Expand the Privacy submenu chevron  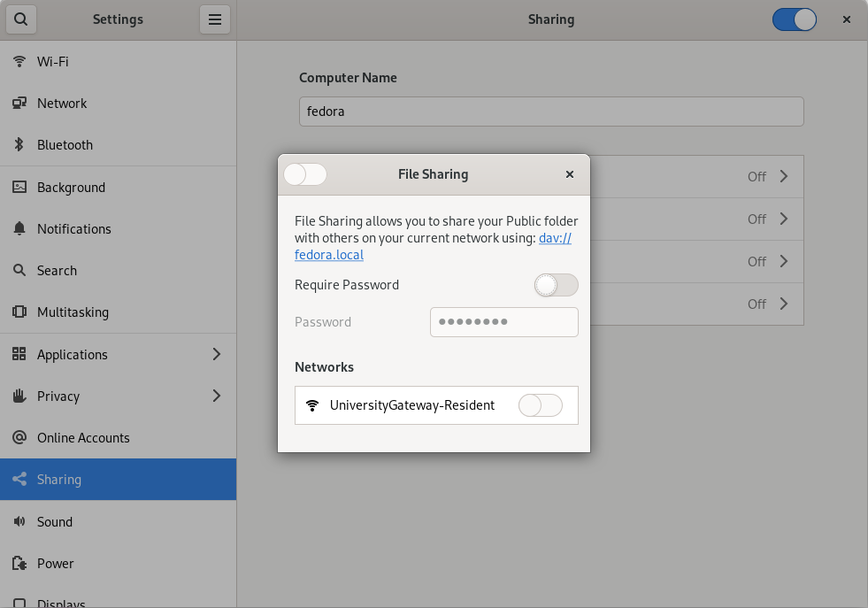(x=217, y=396)
